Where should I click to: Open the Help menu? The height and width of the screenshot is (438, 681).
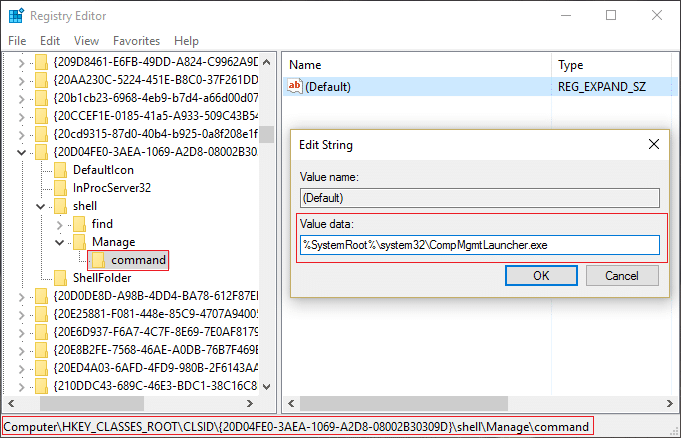(x=186, y=41)
